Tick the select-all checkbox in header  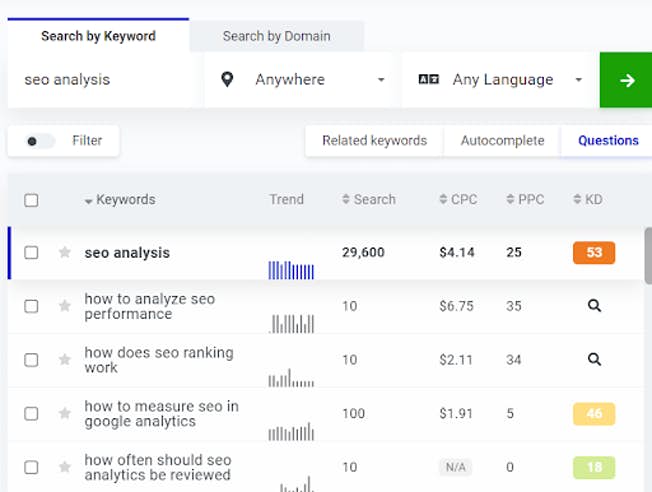[x=31, y=200]
